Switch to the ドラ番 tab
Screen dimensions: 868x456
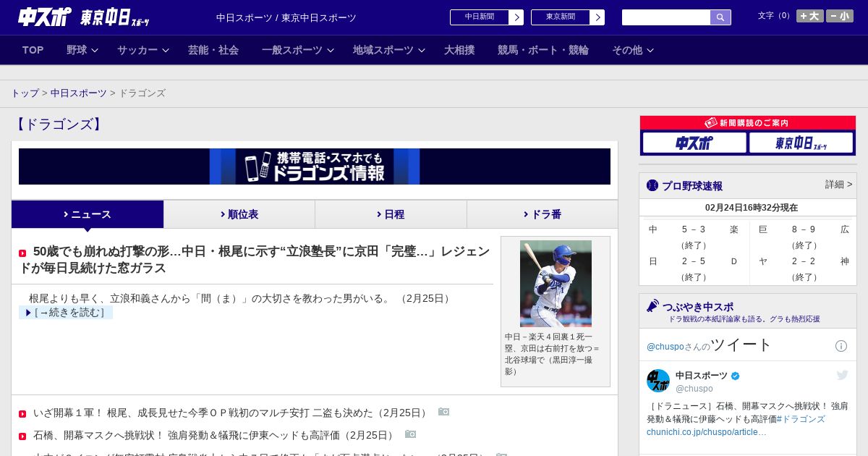pyautogui.click(x=542, y=214)
